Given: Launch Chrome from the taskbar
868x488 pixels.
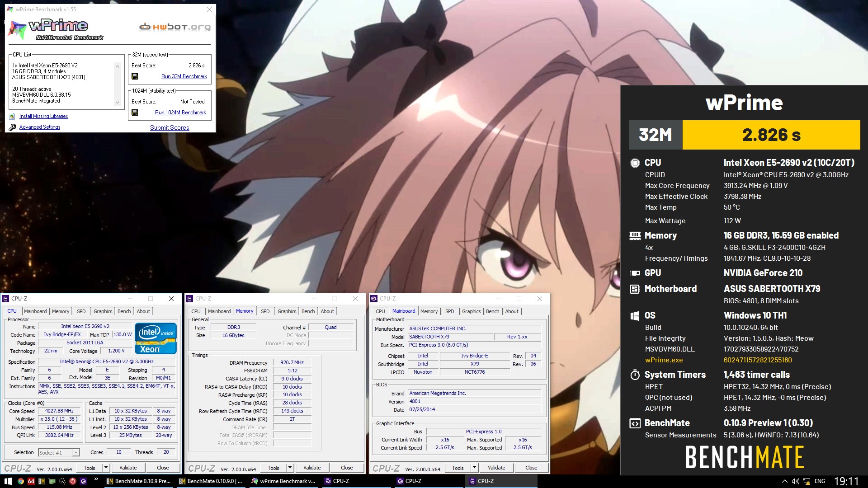Looking at the screenshot, I should [x=21, y=481].
